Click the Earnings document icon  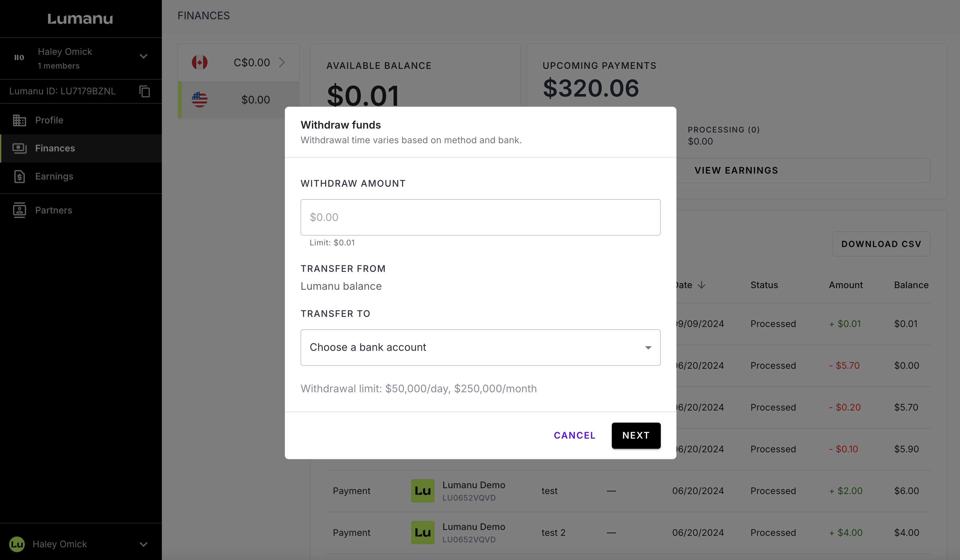click(20, 176)
